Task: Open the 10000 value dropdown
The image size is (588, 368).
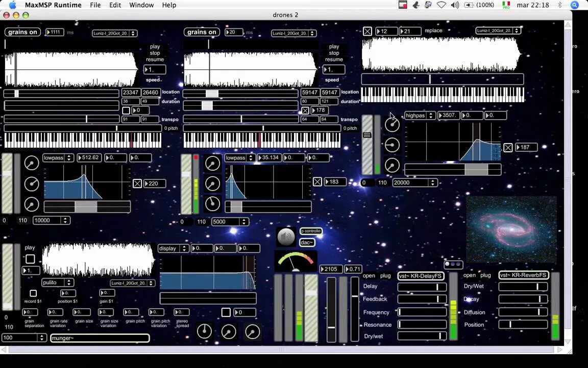Action: tap(52, 220)
